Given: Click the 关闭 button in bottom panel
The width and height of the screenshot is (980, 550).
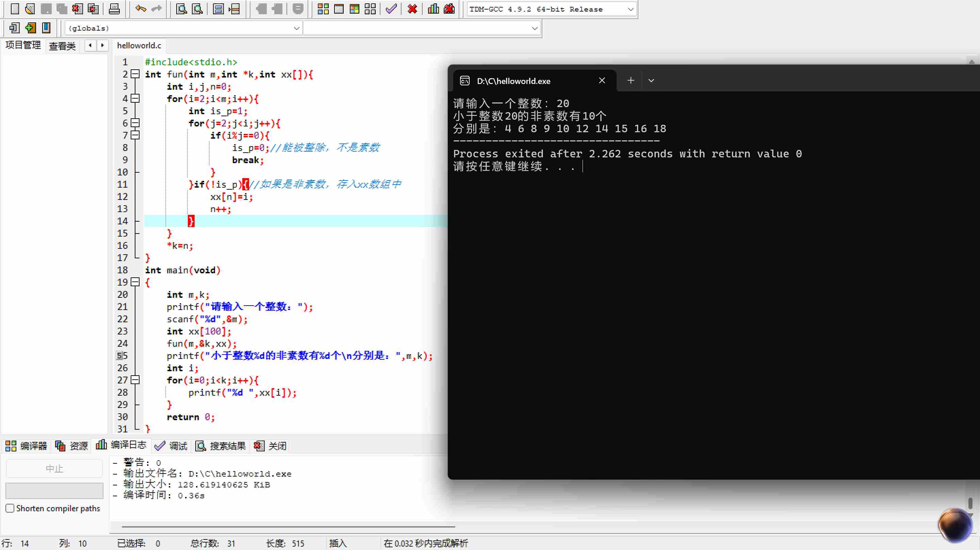Looking at the screenshot, I should tap(270, 446).
